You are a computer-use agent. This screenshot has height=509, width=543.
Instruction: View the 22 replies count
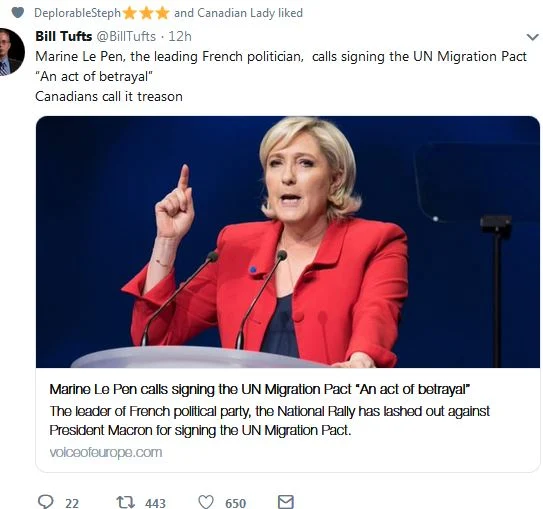pos(72,503)
